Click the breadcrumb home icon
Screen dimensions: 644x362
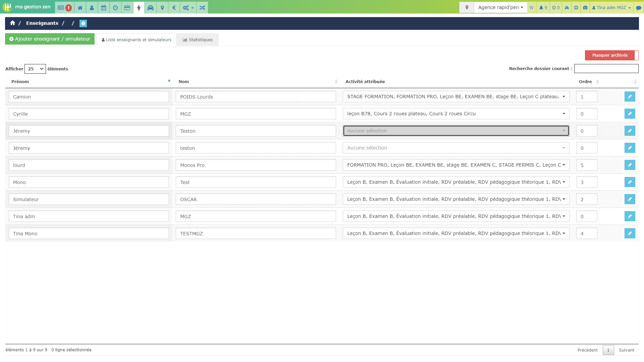12,23
